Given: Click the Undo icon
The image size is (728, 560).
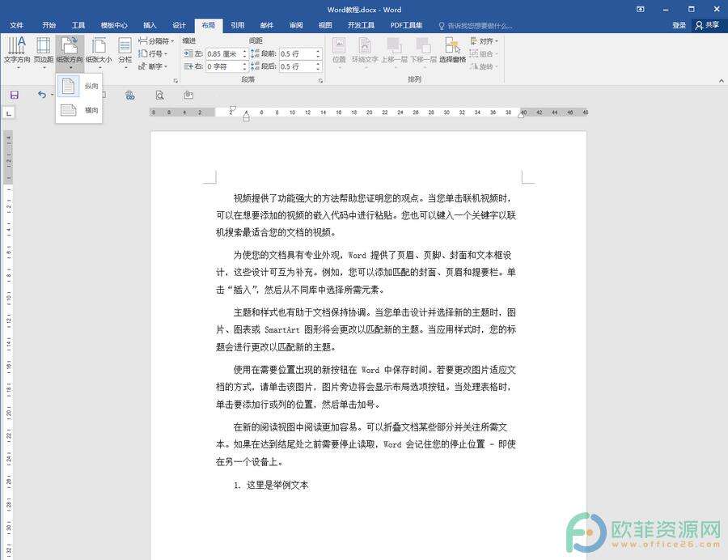Looking at the screenshot, I should click(x=42, y=95).
